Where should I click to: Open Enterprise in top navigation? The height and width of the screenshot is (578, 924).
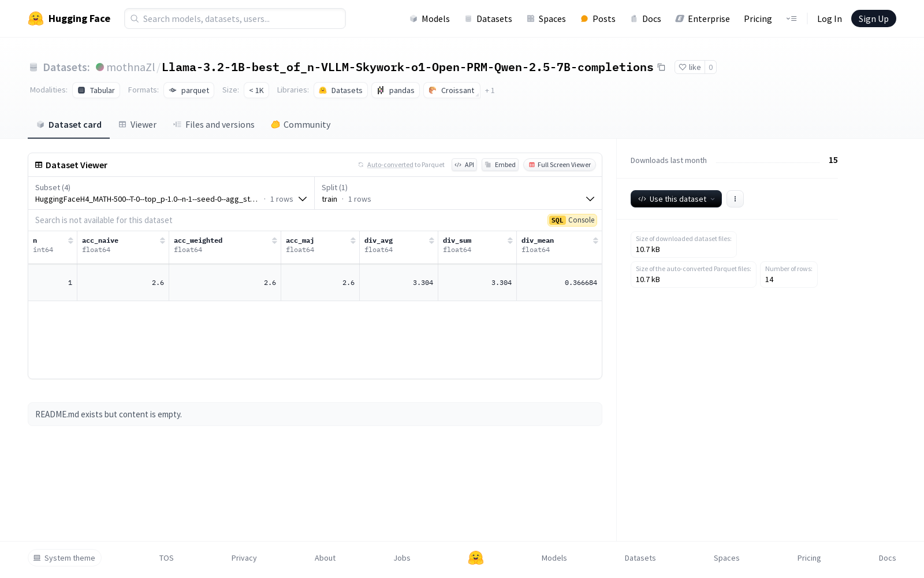(702, 18)
